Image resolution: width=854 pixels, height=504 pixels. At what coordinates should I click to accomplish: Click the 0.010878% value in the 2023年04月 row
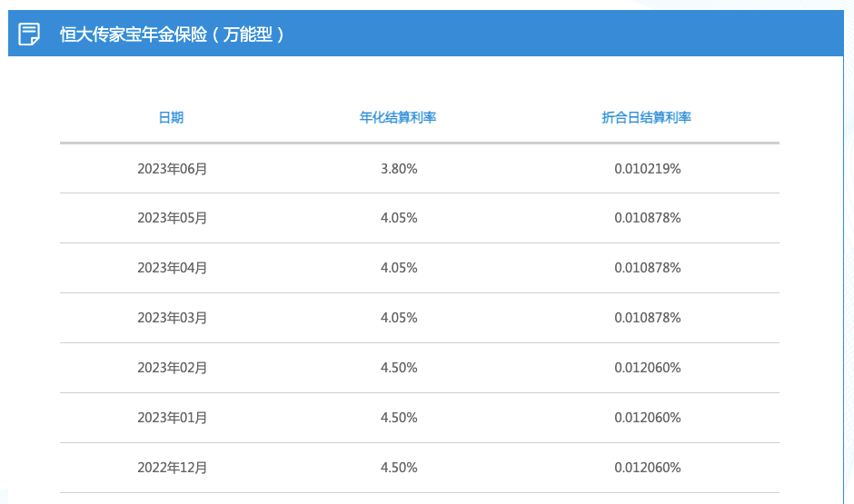click(x=648, y=268)
